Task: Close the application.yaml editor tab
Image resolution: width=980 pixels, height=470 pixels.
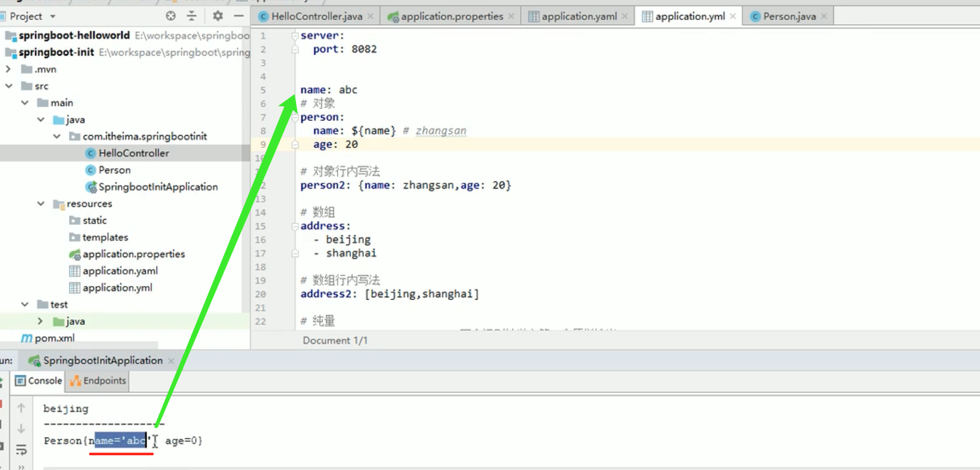Action: (x=626, y=16)
